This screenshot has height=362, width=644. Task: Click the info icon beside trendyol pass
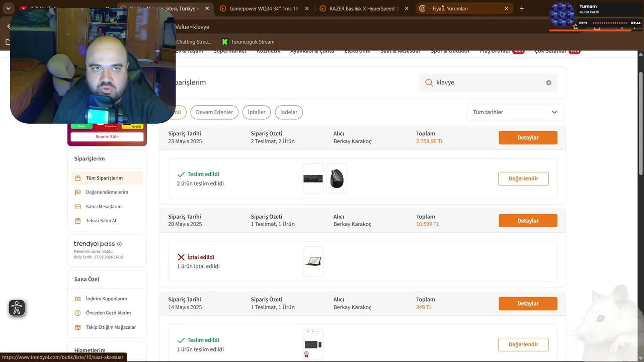coord(119,244)
